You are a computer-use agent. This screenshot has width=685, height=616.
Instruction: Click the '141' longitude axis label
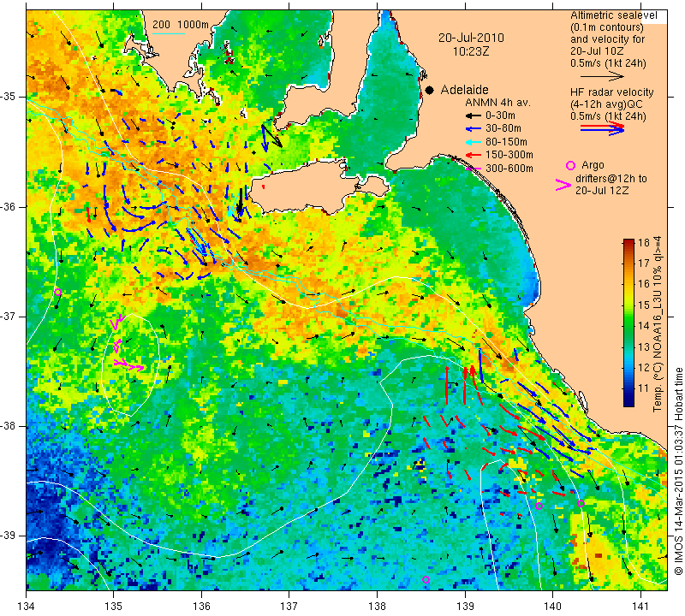tap(640, 607)
